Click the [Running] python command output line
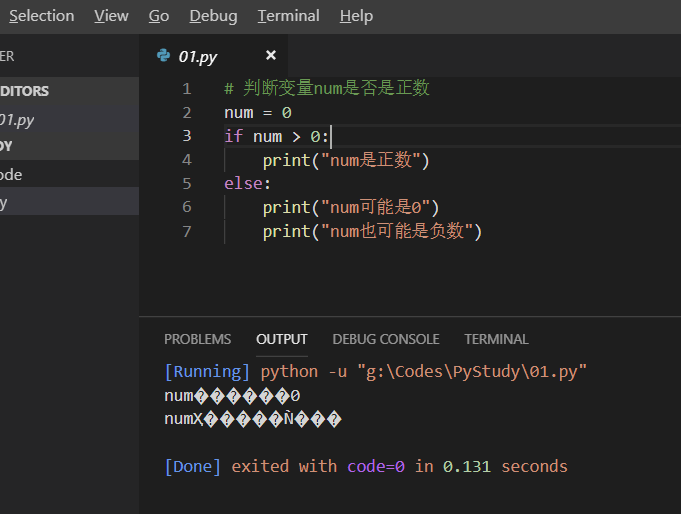The height and width of the screenshot is (514, 681). point(376,372)
